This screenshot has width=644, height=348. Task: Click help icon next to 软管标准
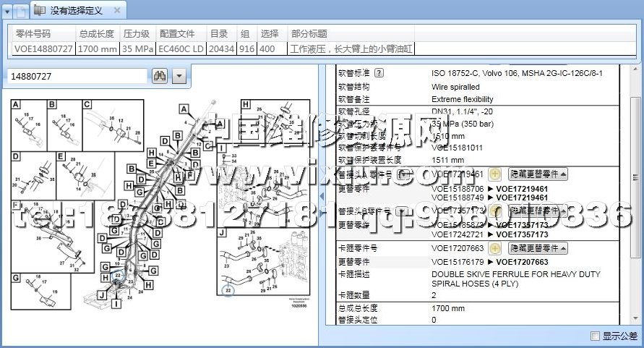(x=379, y=73)
